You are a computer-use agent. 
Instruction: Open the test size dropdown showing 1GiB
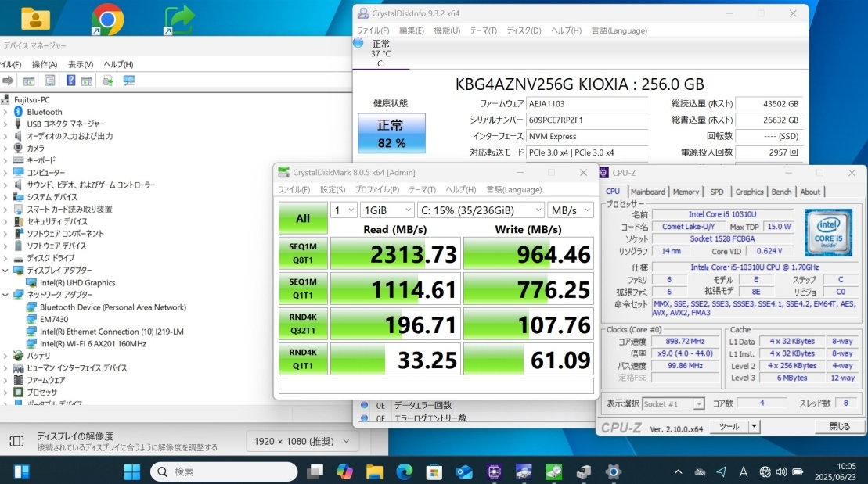click(387, 210)
